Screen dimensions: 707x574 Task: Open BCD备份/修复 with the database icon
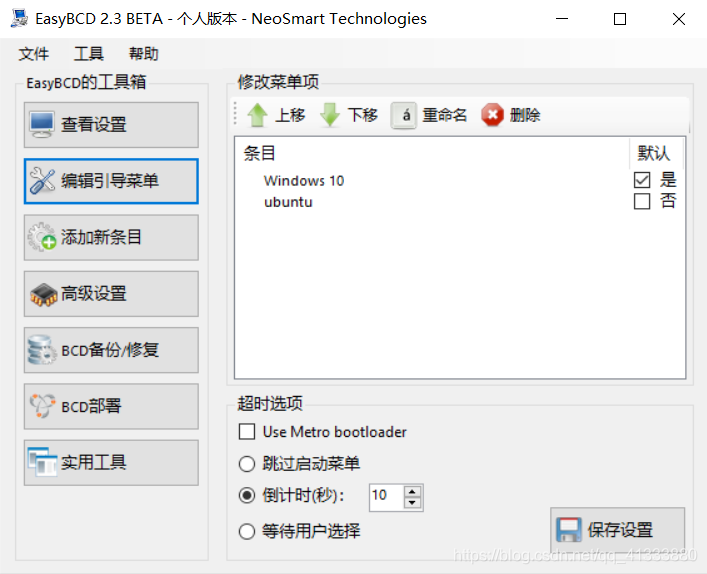pyautogui.click(x=111, y=350)
